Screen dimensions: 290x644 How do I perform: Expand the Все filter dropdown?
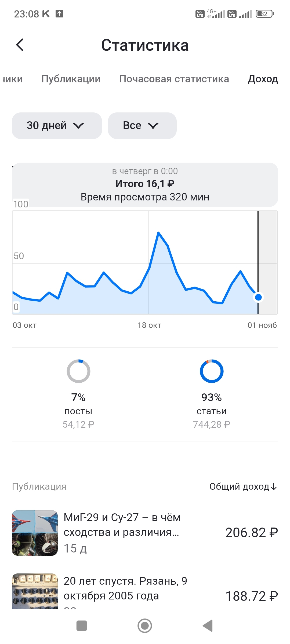tap(142, 126)
